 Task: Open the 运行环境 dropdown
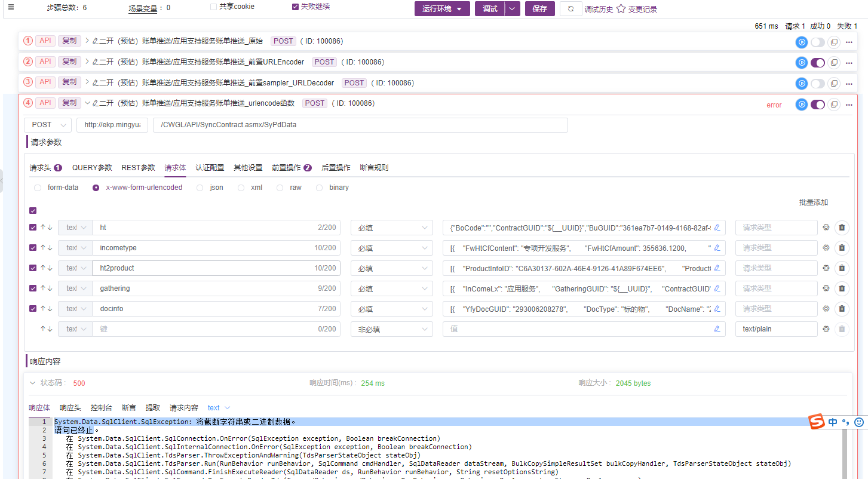click(x=442, y=9)
